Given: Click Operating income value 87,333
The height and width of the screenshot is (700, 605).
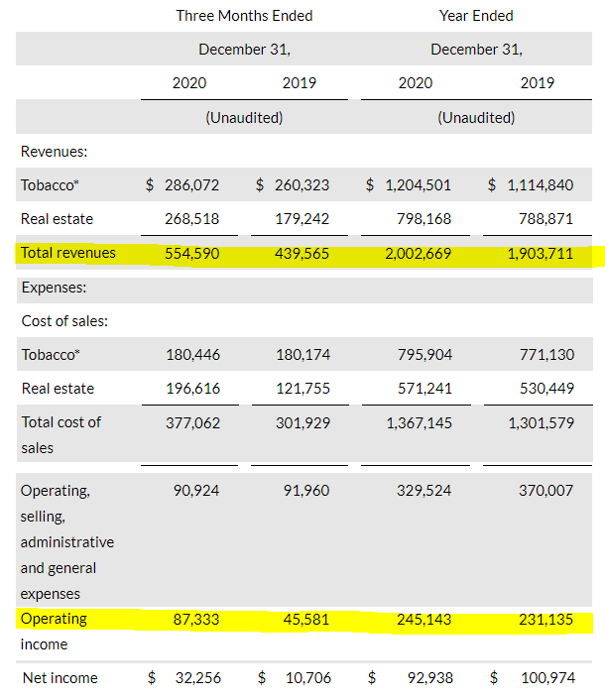Looking at the screenshot, I should 196,620.
